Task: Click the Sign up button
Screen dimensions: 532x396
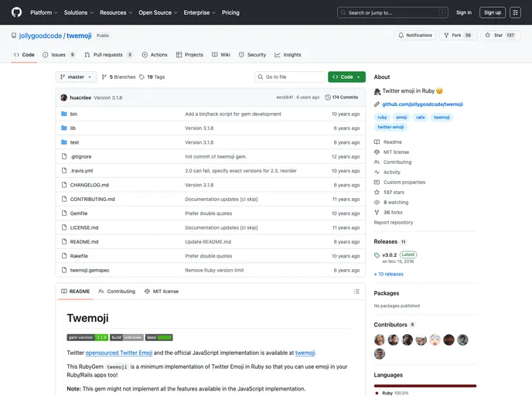Action: click(493, 12)
